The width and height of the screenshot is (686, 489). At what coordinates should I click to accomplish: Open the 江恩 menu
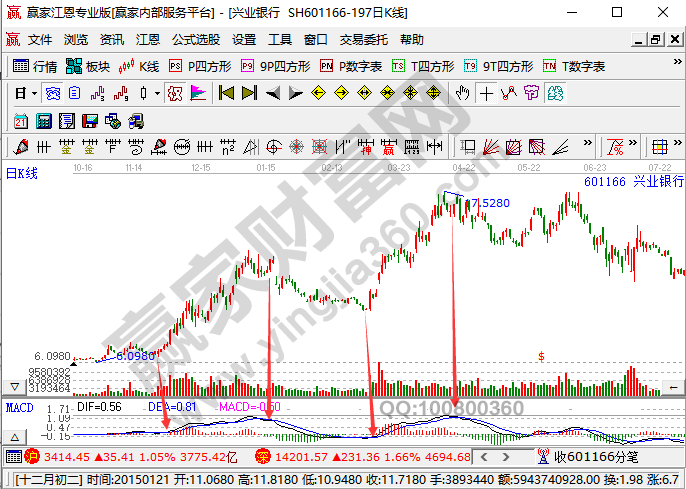coord(148,40)
